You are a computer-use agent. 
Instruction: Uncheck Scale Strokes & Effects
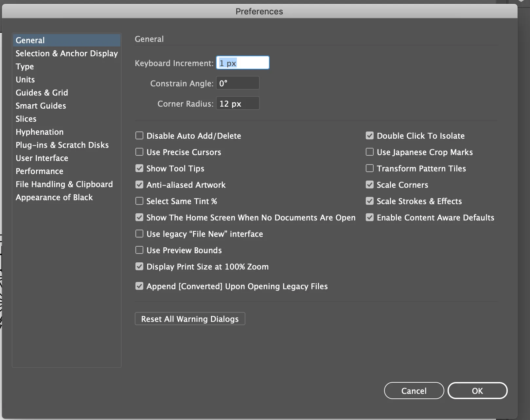pos(370,201)
